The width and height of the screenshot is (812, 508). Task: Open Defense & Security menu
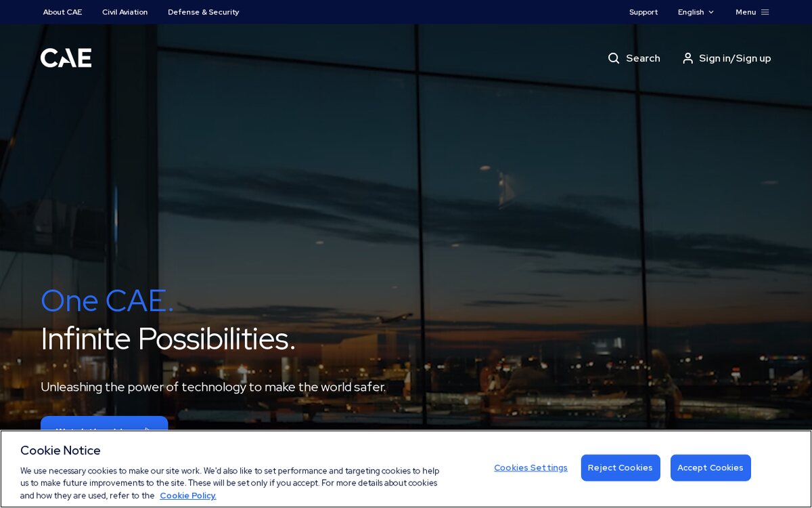(204, 12)
